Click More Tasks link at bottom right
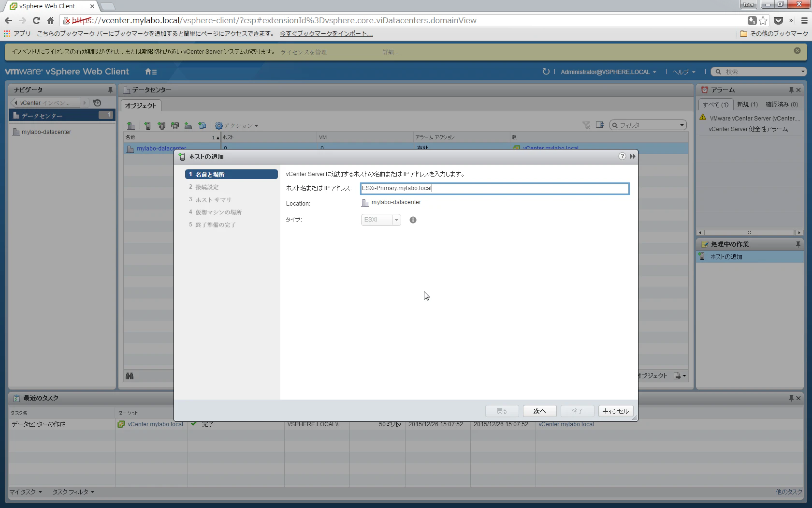 789,492
